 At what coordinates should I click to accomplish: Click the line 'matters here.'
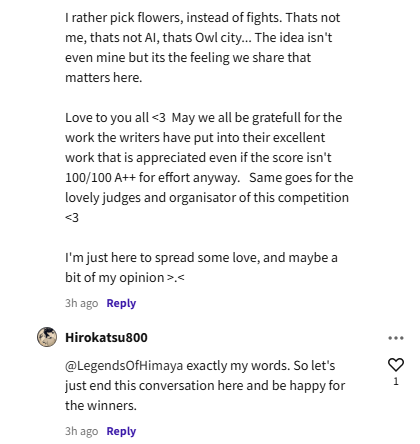point(104,78)
